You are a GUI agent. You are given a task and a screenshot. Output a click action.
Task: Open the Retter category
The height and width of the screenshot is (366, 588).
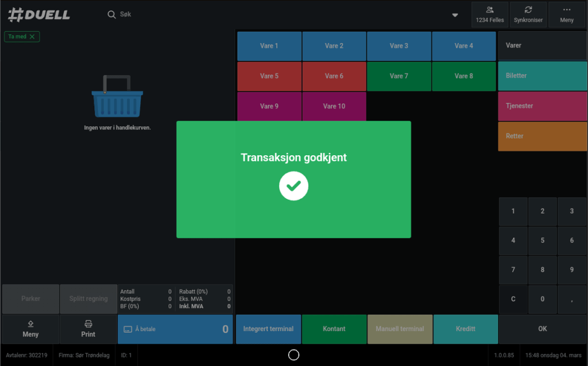[541, 136]
